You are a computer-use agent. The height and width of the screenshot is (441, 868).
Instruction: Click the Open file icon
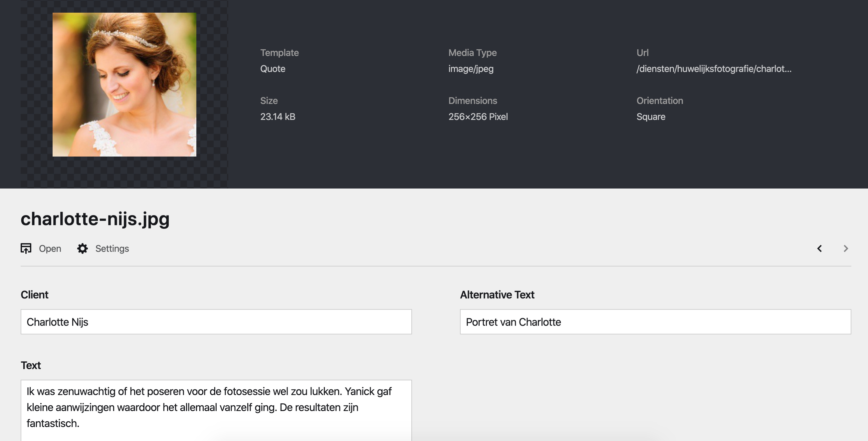tap(26, 248)
